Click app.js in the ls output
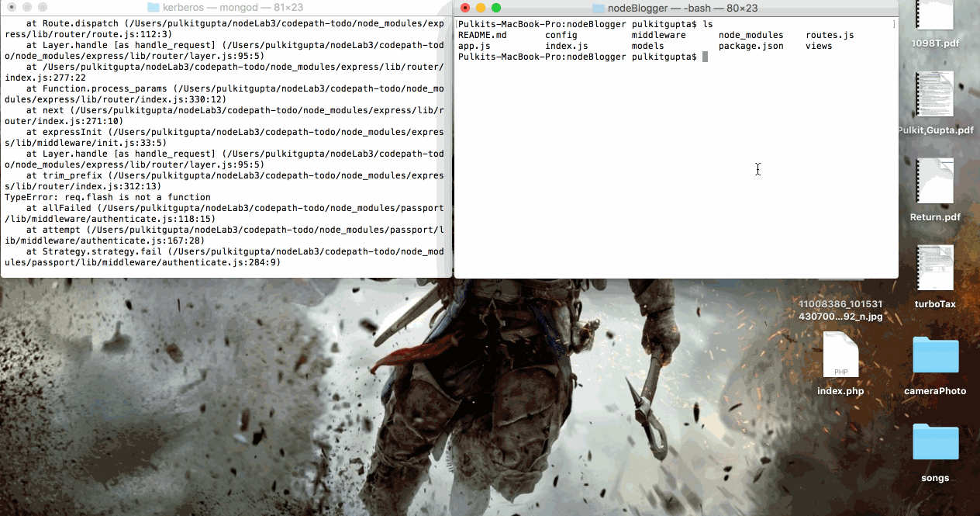Viewport: 980px width, 516px height. 474,46
